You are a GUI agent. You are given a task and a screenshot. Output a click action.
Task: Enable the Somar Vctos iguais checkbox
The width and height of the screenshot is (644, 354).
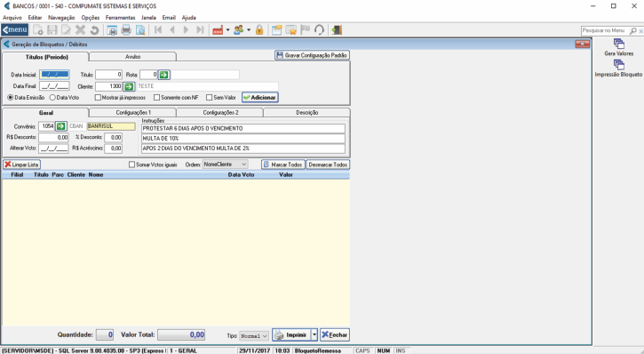pyautogui.click(x=131, y=165)
